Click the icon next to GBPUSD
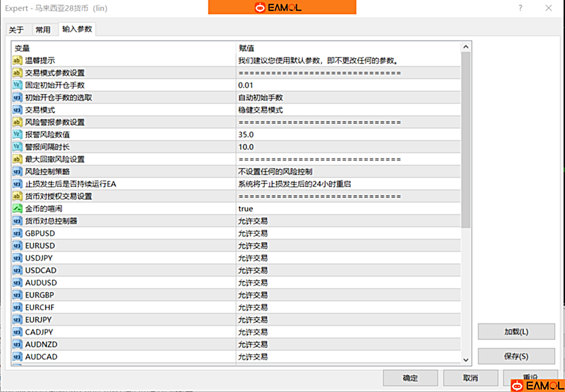The image size is (565, 392). point(17,234)
